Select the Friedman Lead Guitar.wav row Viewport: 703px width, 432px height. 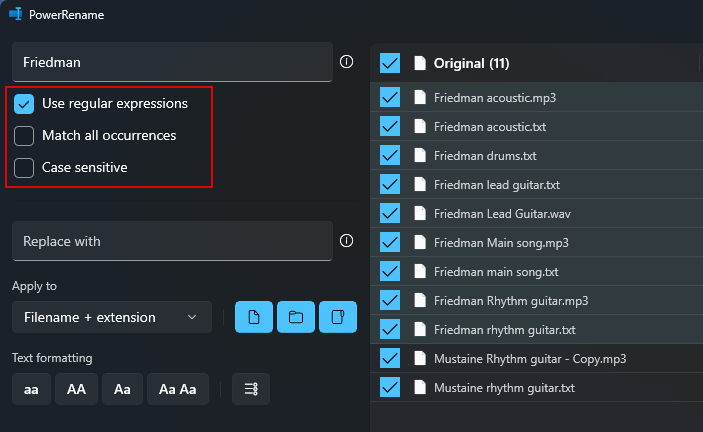pyautogui.click(x=537, y=214)
